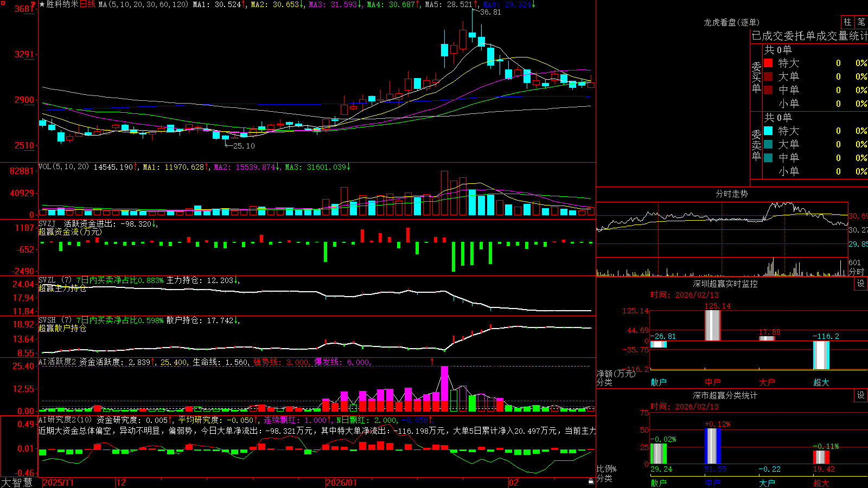Click 中户 category in 实时监控 chart

pyautogui.click(x=713, y=382)
